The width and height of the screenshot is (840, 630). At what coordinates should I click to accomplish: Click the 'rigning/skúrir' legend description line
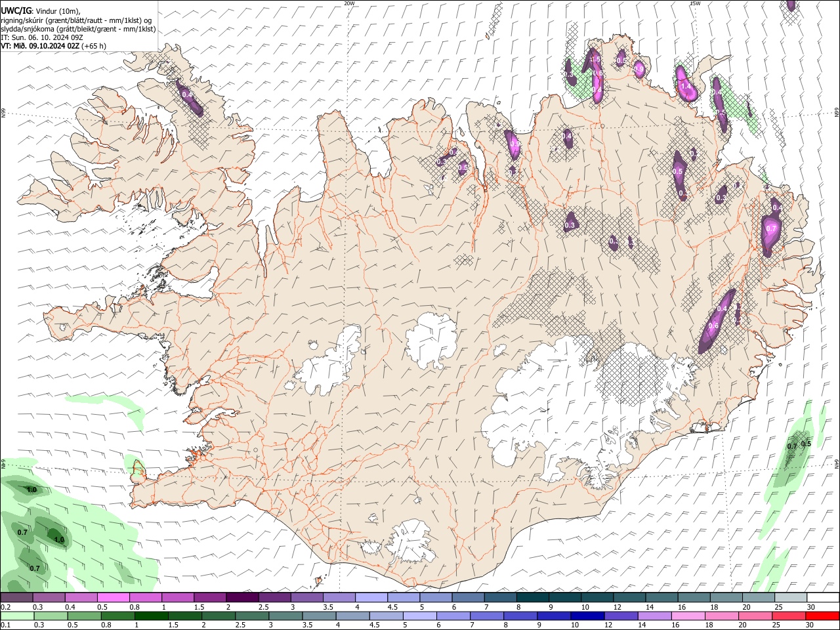(x=76, y=20)
